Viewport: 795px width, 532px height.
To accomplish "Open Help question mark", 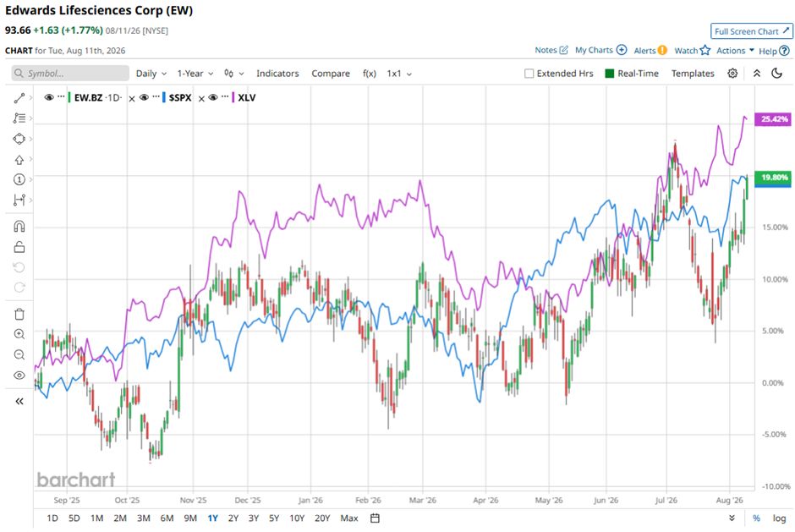I will [784, 51].
